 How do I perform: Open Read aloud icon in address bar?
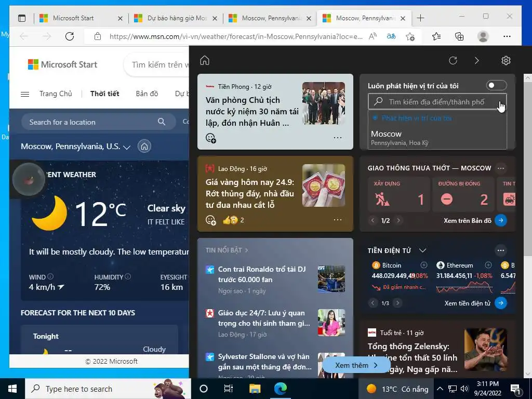coord(373,36)
